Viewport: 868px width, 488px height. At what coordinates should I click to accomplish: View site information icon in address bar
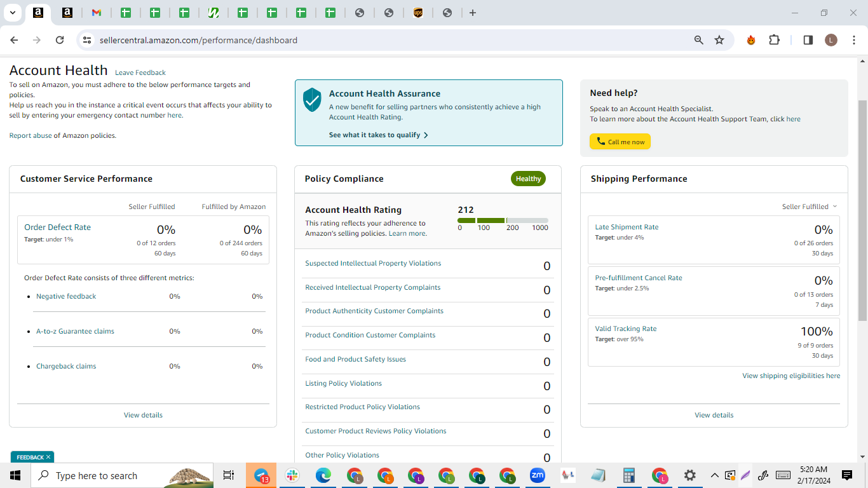click(x=87, y=40)
